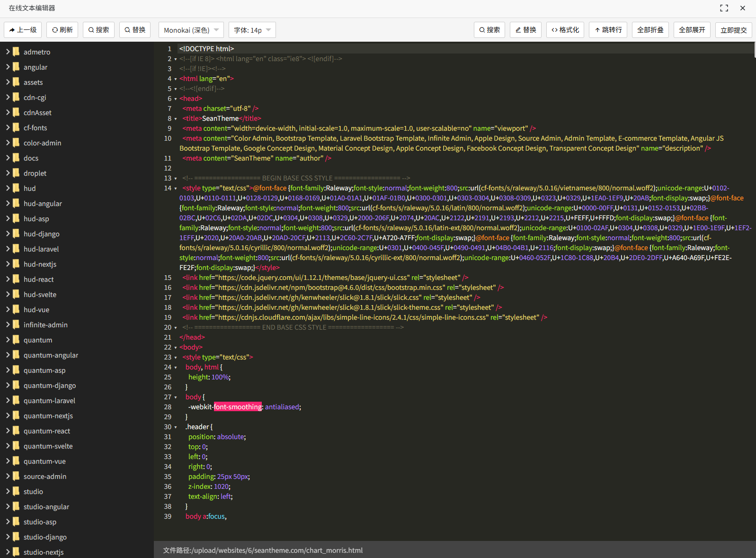
Task: Fold the head tag at line 6
Action: pyautogui.click(x=176, y=99)
